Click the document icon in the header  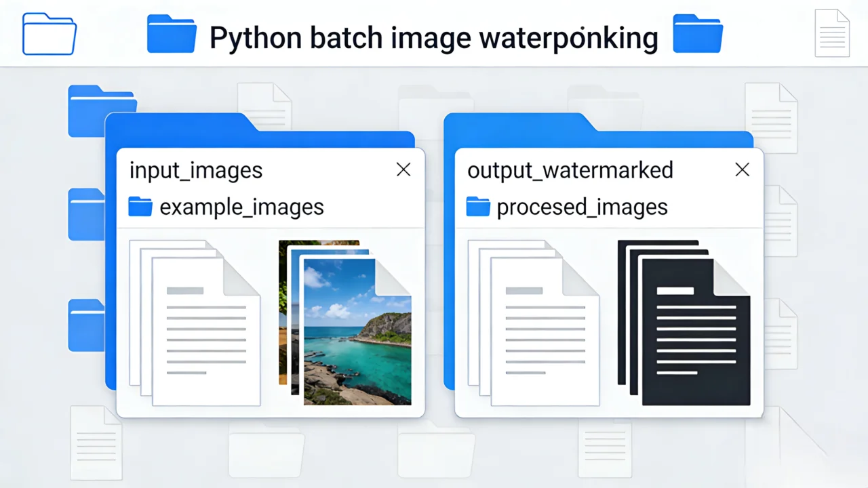point(832,33)
